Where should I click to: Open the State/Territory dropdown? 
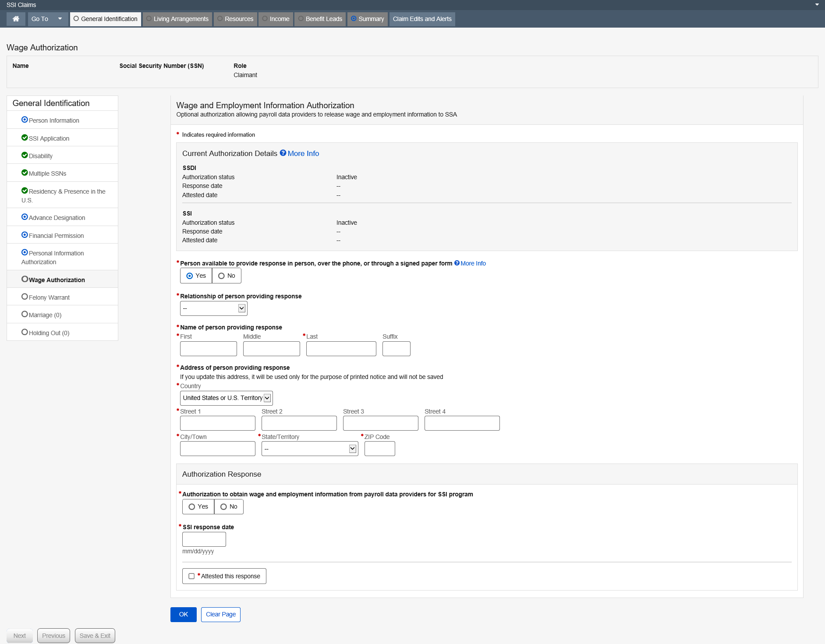coord(309,449)
